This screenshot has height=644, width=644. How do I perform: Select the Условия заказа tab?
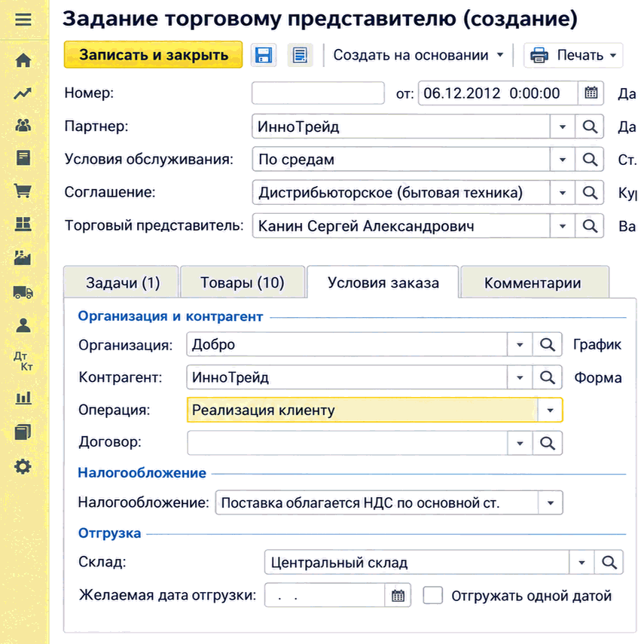(383, 282)
